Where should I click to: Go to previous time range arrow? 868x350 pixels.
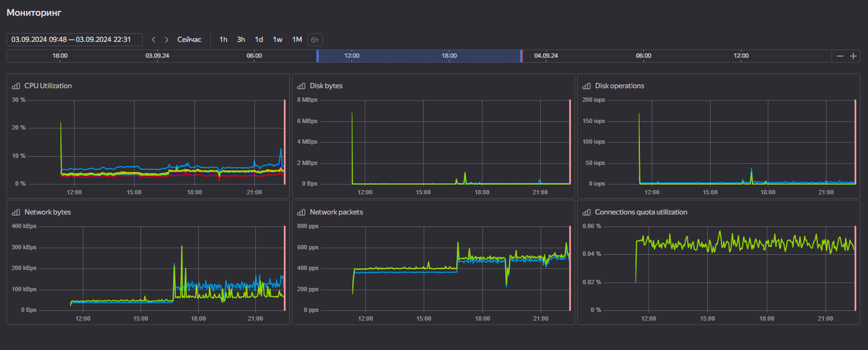pyautogui.click(x=154, y=40)
